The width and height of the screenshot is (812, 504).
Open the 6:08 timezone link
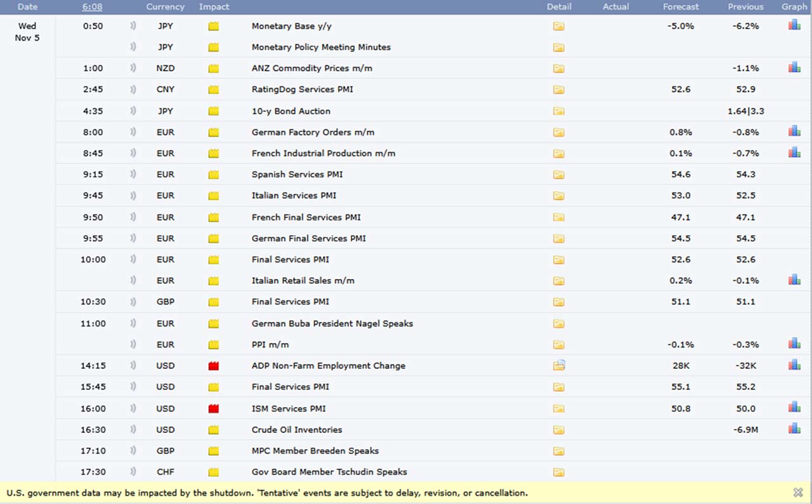pos(92,6)
